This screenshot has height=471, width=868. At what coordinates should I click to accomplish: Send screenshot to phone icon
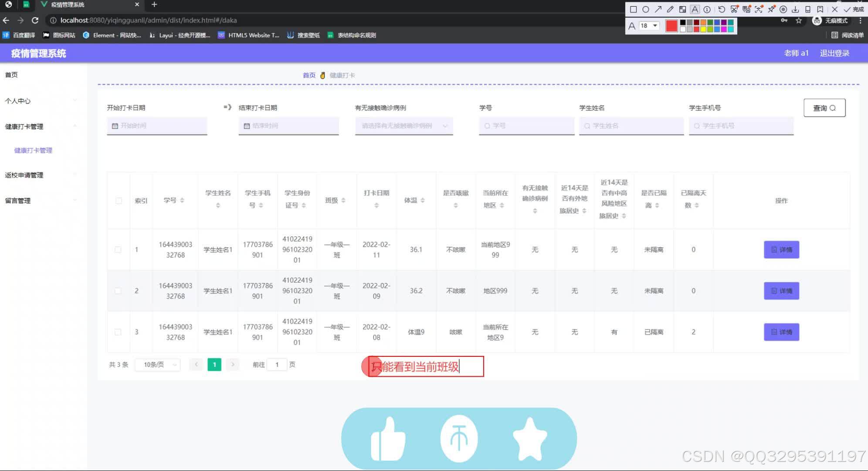(x=808, y=9)
